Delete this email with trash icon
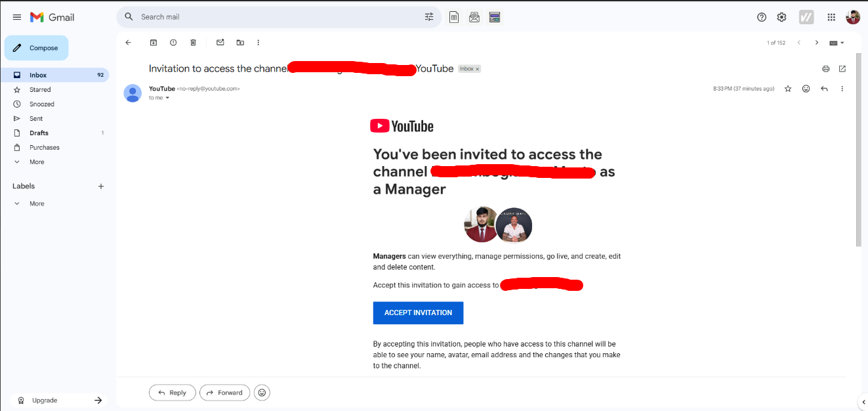 pyautogui.click(x=193, y=43)
